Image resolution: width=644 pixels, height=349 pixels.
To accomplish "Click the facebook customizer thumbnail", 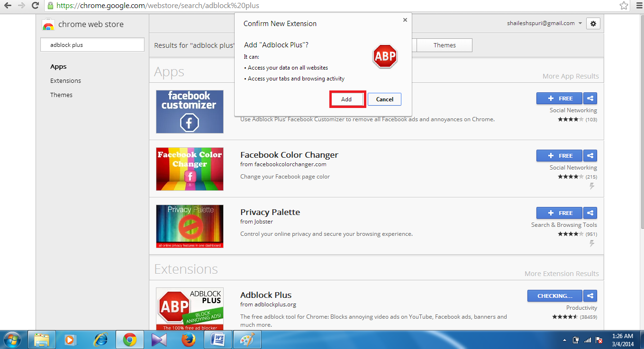I will pyautogui.click(x=190, y=112).
